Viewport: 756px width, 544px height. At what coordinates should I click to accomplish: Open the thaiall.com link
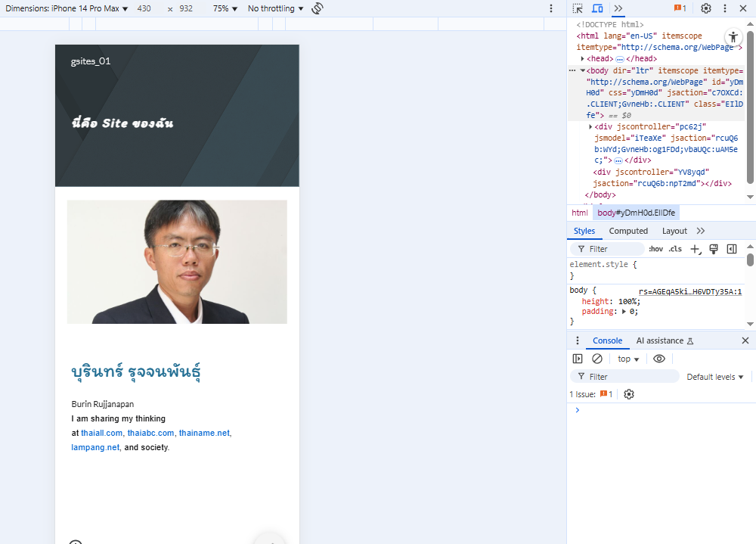(101, 433)
